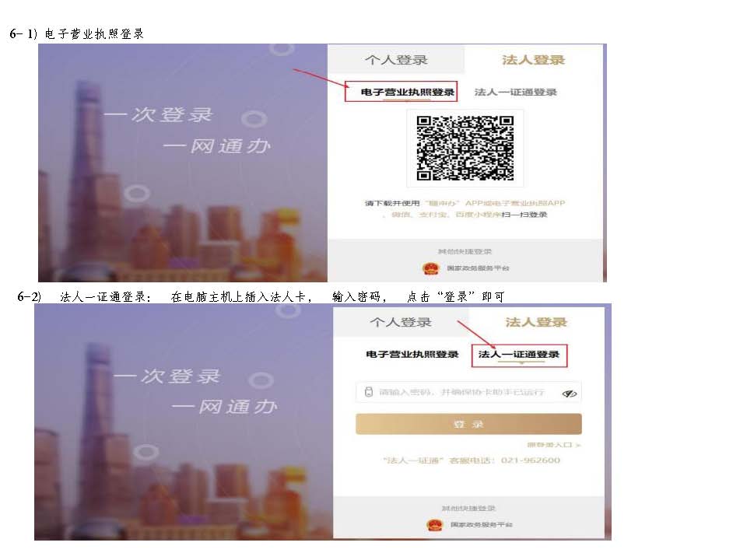Toggle password visibility with the eye icon
Viewport: 747px width, 560px height.
(x=569, y=394)
